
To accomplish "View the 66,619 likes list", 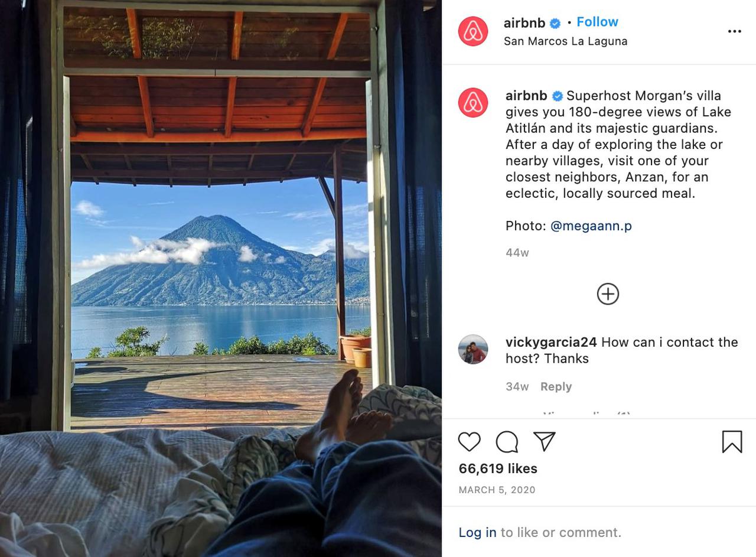I will pyautogui.click(x=498, y=468).
